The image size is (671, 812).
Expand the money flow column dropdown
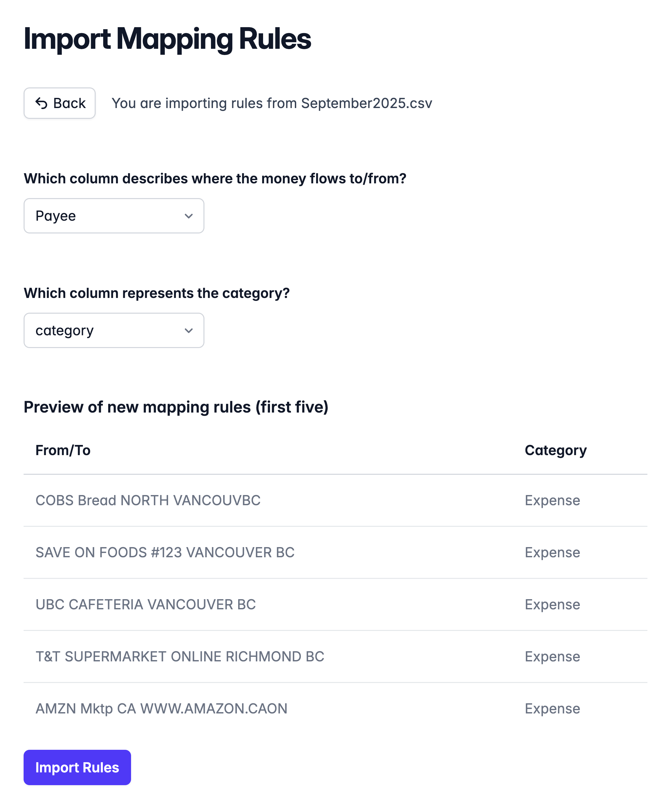click(x=114, y=216)
